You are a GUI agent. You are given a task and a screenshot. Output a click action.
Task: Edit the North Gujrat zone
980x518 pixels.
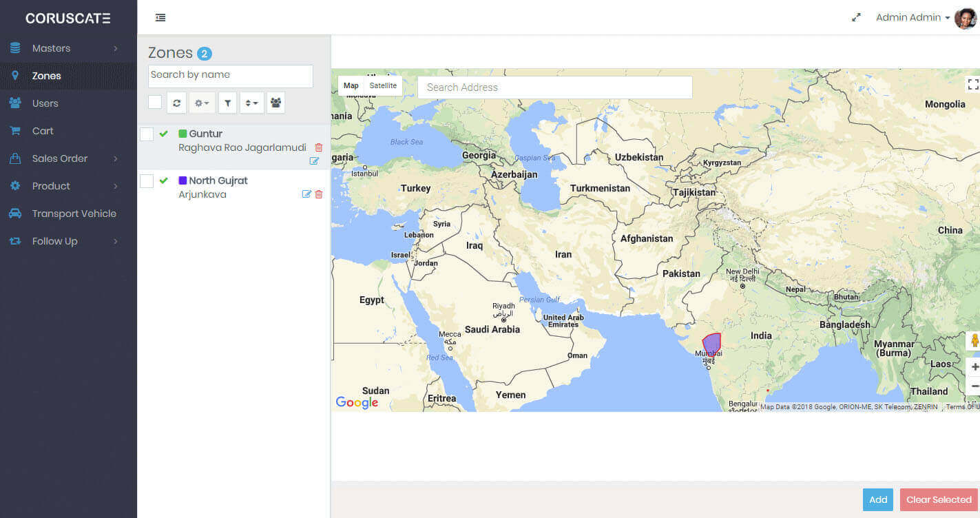point(306,194)
